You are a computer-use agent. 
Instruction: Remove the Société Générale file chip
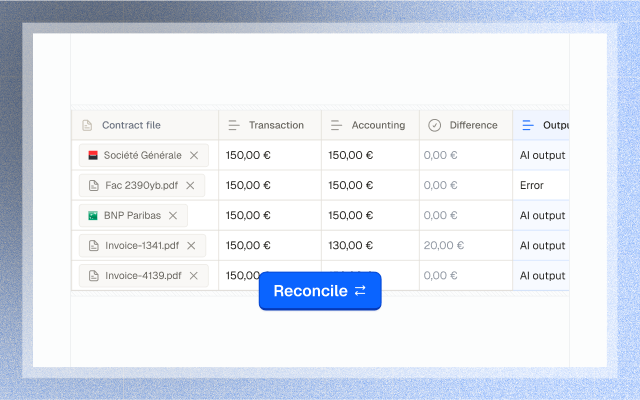194,156
